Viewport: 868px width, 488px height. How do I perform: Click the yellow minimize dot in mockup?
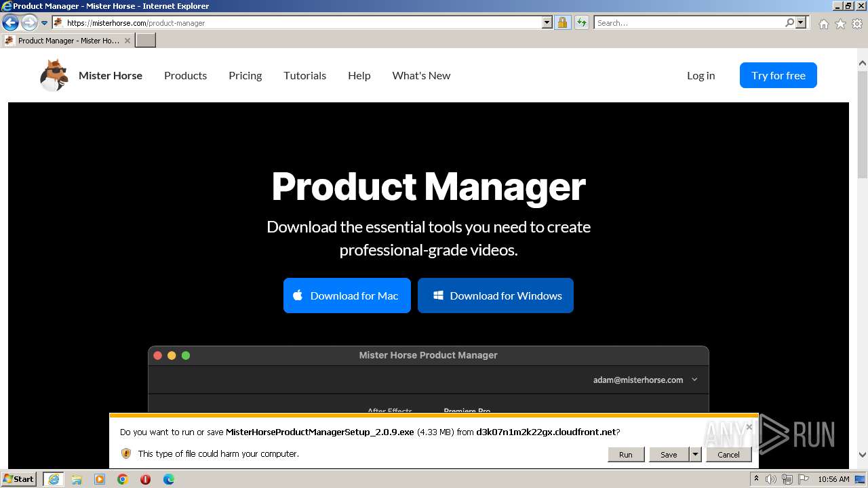[172, 355]
